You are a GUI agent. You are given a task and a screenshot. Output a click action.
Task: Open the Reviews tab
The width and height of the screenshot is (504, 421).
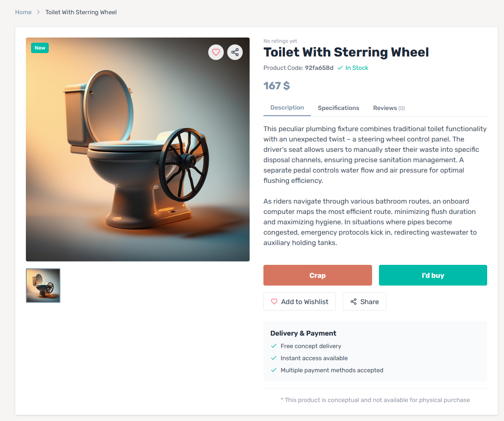tap(389, 108)
